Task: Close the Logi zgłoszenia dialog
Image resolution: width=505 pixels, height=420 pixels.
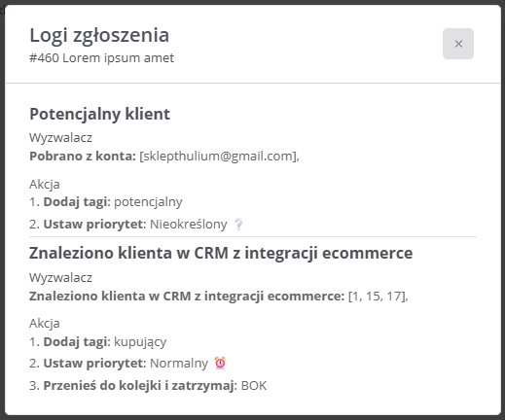Action: 458,44
